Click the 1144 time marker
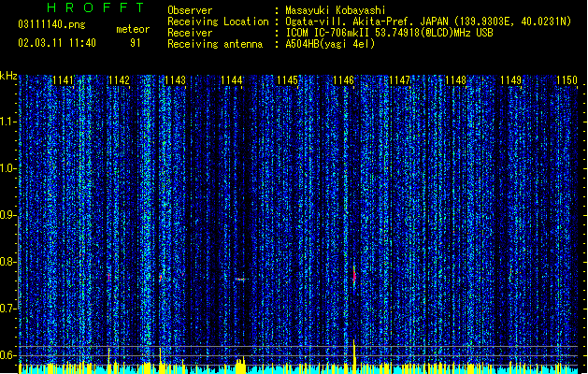 pyautogui.click(x=232, y=80)
